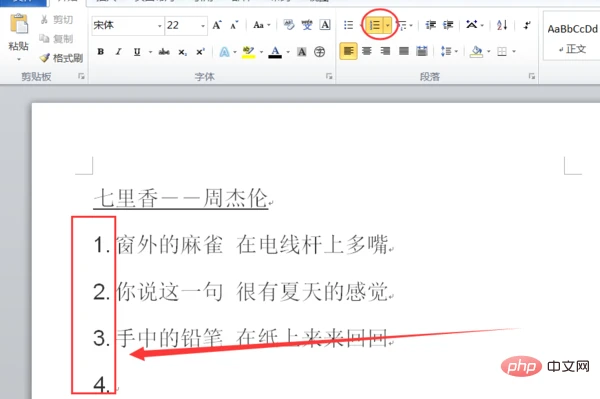Click the Align Right icon

(385, 51)
